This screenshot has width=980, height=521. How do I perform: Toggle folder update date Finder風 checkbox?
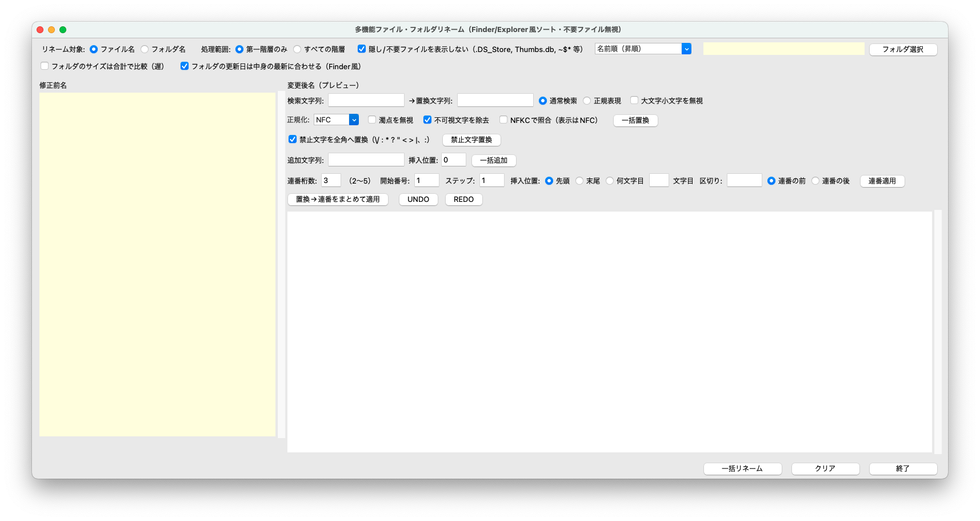pyautogui.click(x=185, y=66)
